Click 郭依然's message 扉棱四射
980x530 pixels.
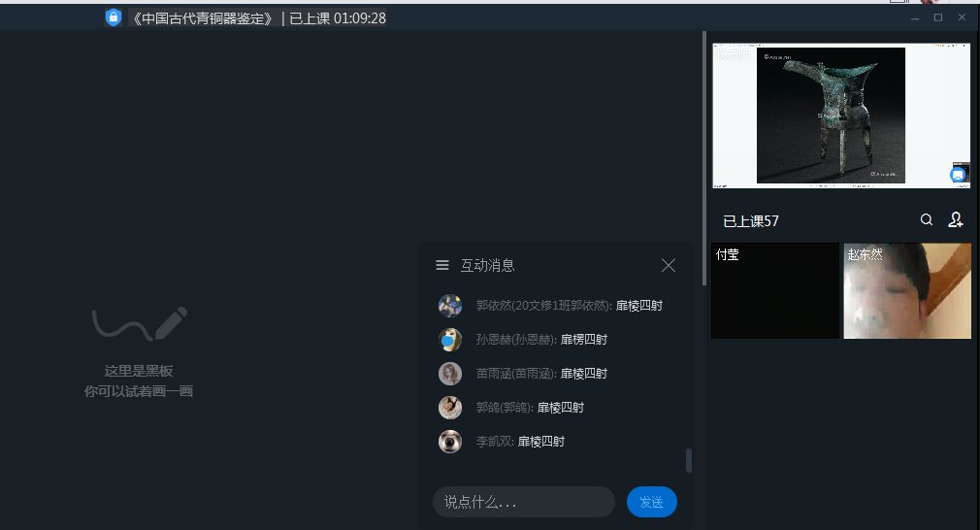639,306
